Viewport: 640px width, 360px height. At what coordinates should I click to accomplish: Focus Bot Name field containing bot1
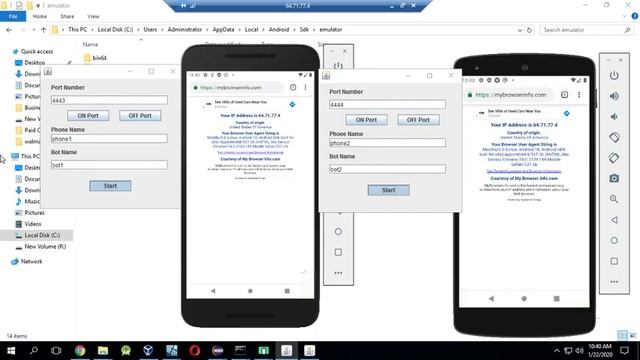(x=109, y=165)
